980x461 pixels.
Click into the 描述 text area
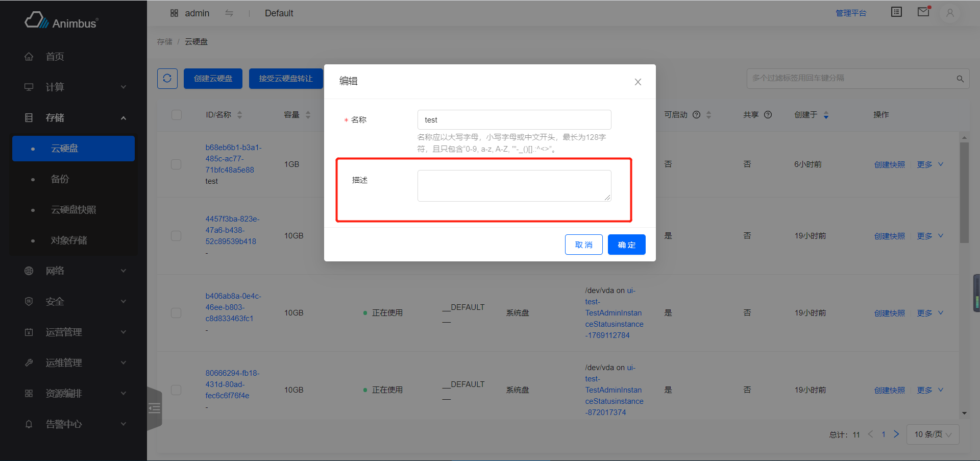tap(514, 186)
